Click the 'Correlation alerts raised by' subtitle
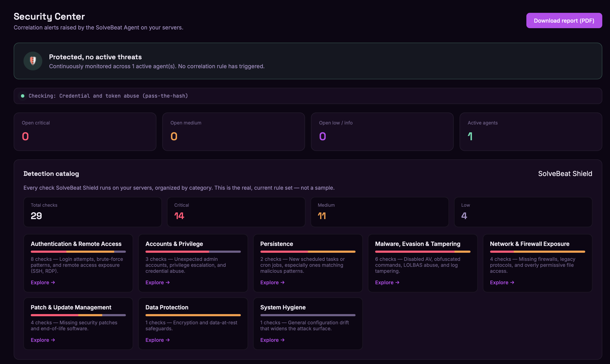 point(99,27)
